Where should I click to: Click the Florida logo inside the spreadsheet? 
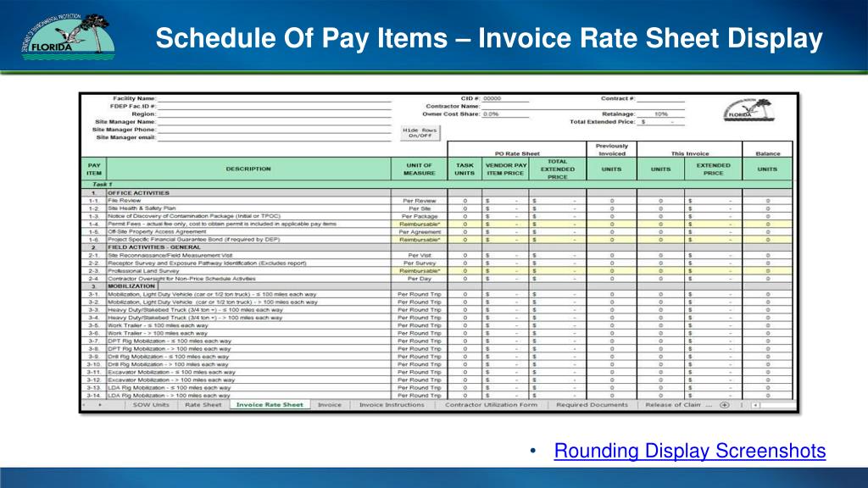748,109
